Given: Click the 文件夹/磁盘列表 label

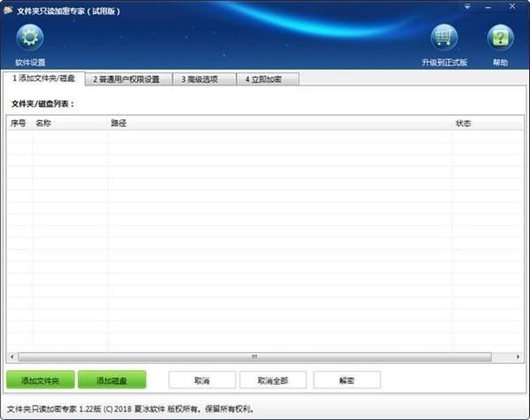Looking at the screenshot, I should (x=42, y=103).
